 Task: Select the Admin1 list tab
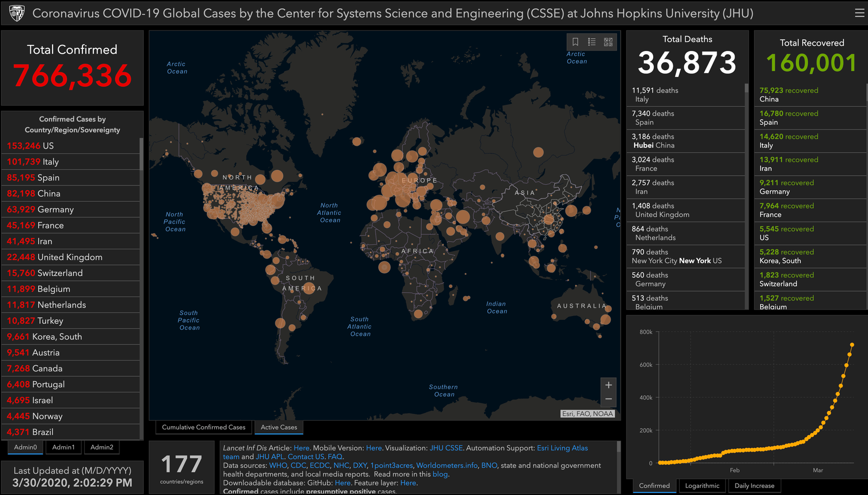(63, 447)
